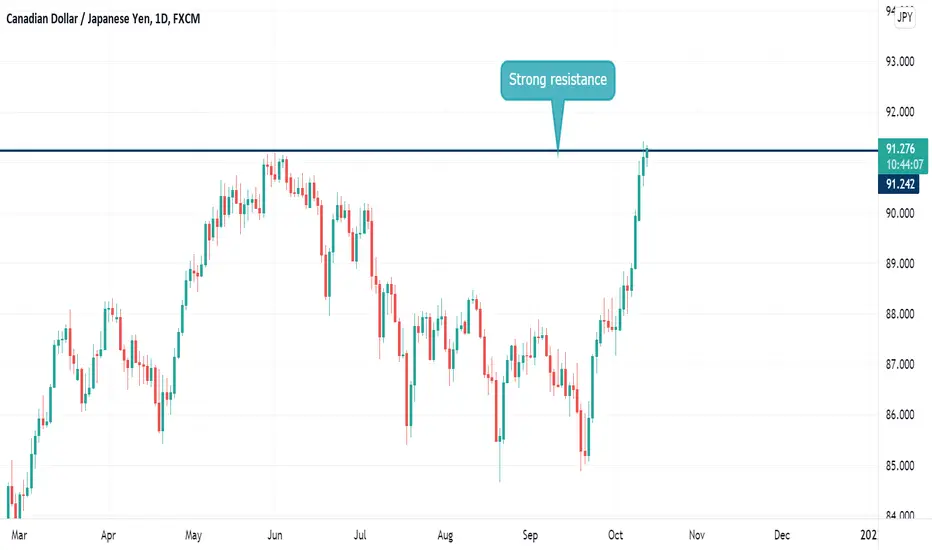
Task: Click the Dec label on time axis
Action: 782,535
